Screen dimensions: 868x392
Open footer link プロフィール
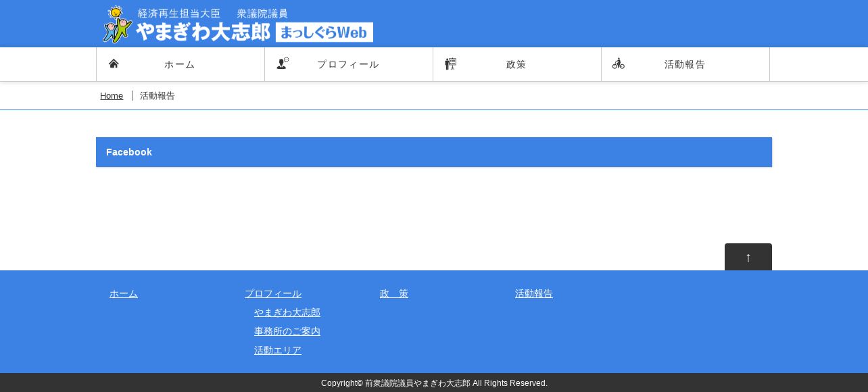[273, 293]
